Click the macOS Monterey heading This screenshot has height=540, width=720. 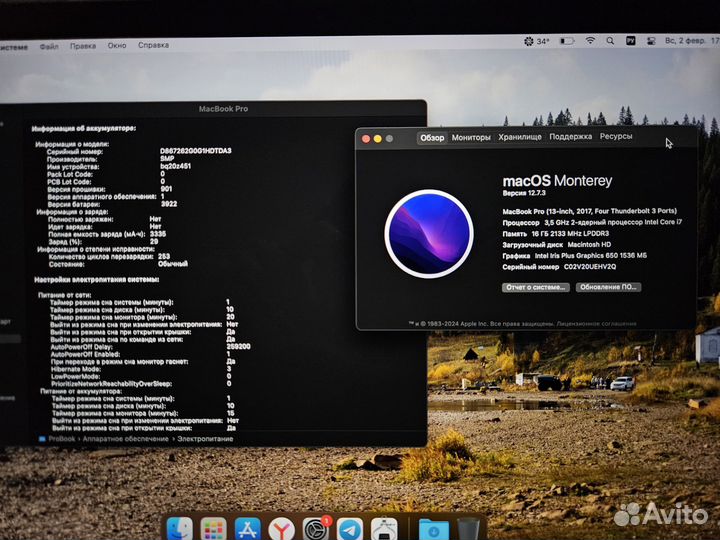coord(557,181)
